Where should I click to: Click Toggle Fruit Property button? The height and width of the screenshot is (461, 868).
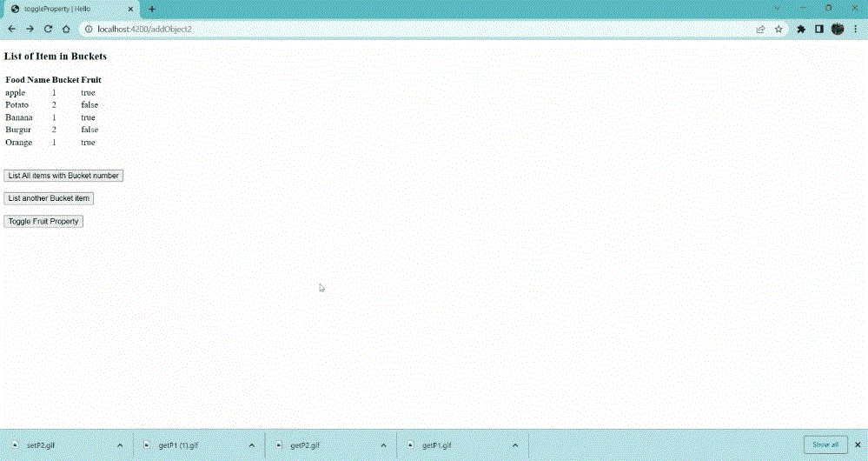pos(43,221)
